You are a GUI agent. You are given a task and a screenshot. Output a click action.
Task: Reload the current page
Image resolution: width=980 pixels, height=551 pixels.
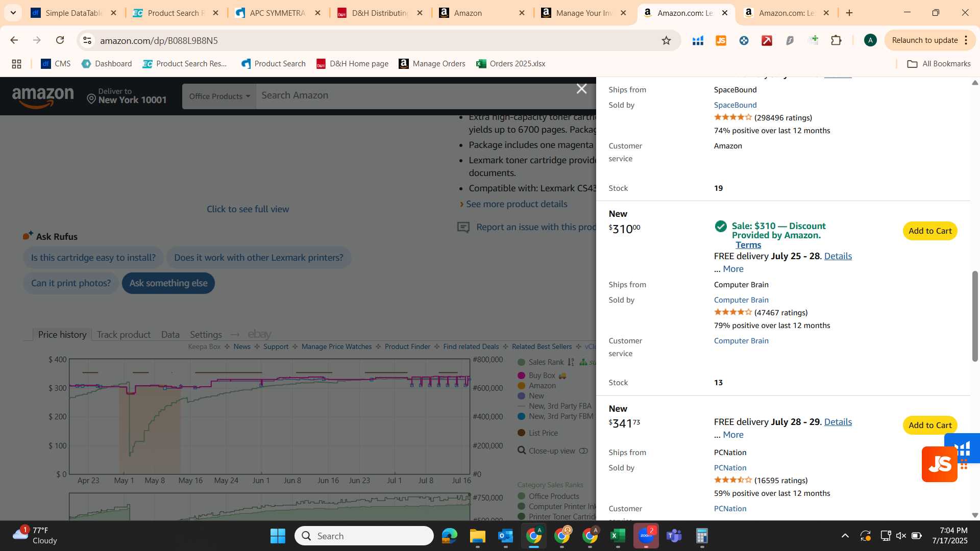tap(60, 40)
